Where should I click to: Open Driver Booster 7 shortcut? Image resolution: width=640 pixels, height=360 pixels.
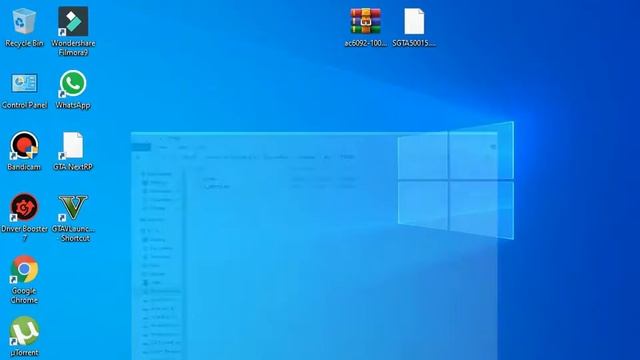[24, 207]
